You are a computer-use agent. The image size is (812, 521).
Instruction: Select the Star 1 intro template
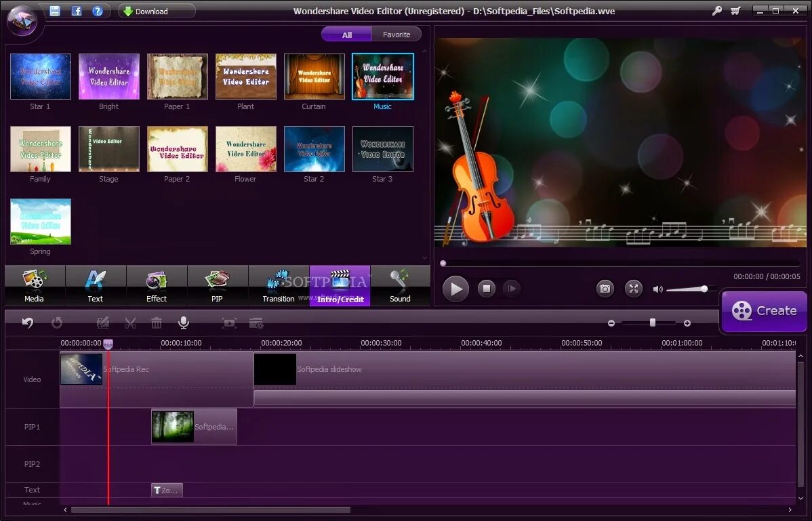41,77
